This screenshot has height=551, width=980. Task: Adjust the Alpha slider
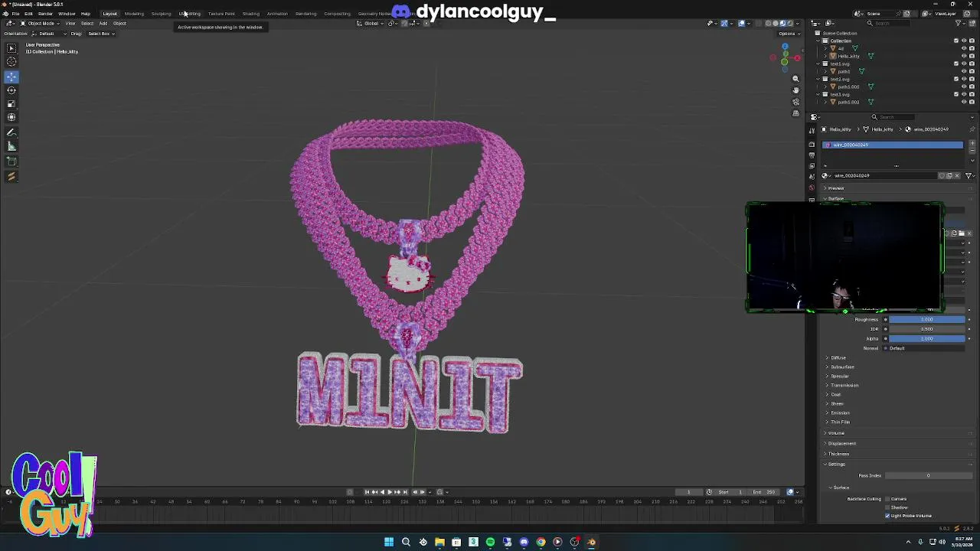coord(926,338)
